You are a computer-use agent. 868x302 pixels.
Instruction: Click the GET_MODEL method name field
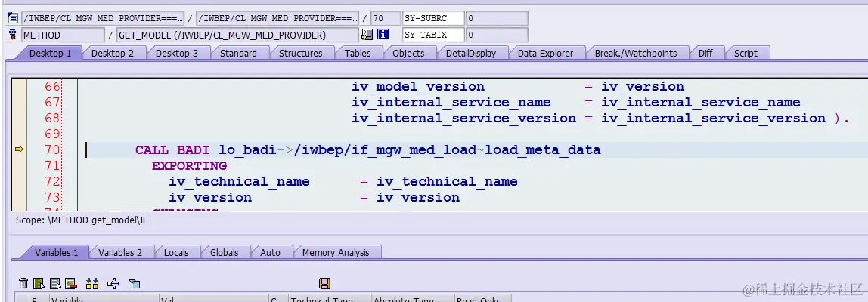237,35
